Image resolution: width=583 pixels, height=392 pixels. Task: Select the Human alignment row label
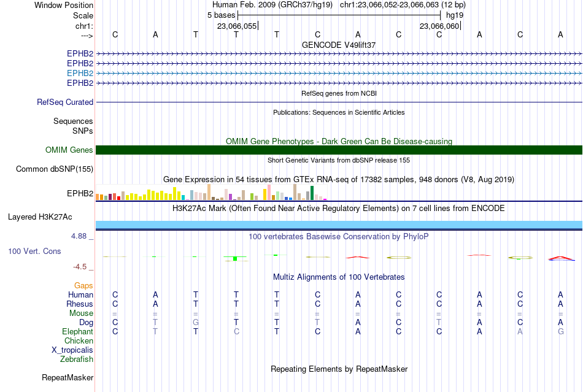pyautogui.click(x=80, y=294)
